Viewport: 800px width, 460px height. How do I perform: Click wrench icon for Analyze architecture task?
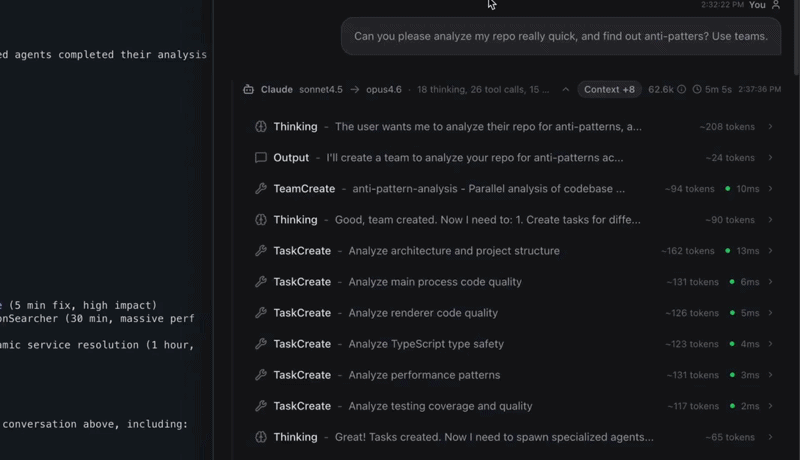[261, 251]
